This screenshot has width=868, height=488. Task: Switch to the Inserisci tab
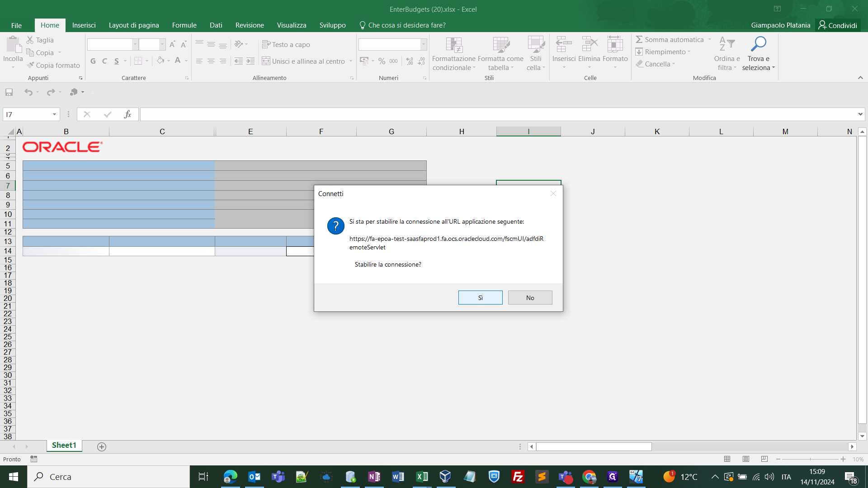pyautogui.click(x=84, y=25)
